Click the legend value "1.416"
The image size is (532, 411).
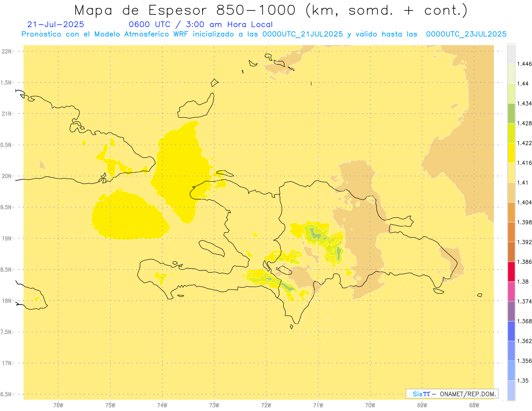[x=524, y=163]
